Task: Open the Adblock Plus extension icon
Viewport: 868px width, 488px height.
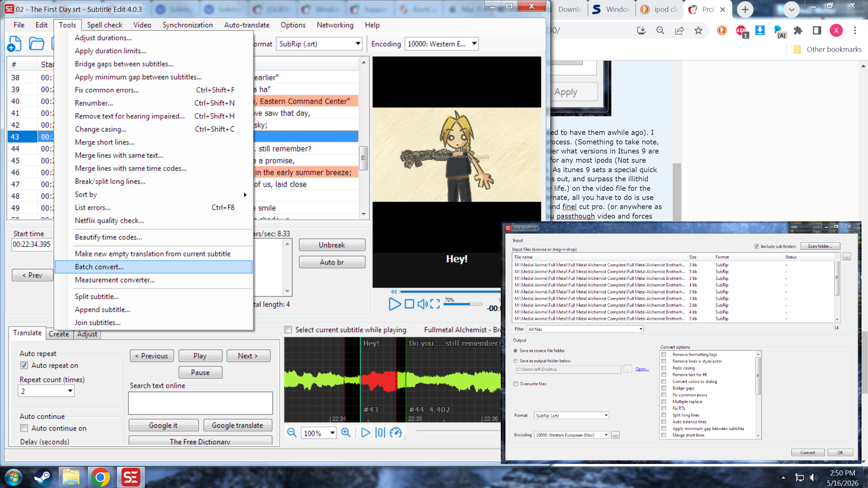Action: click(742, 31)
